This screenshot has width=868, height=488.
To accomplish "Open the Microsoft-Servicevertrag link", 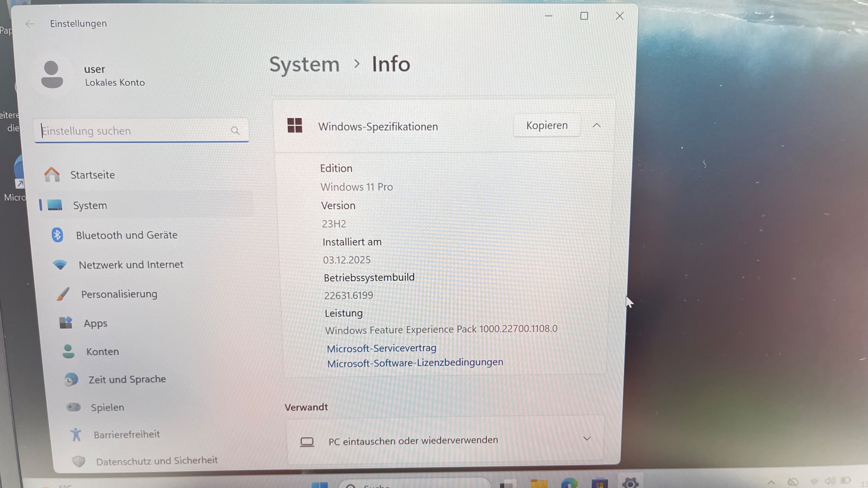I will pos(381,348).
